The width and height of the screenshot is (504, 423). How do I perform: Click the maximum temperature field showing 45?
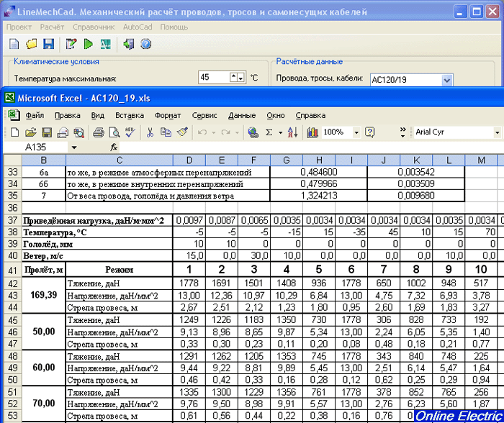tap(214, 77)
